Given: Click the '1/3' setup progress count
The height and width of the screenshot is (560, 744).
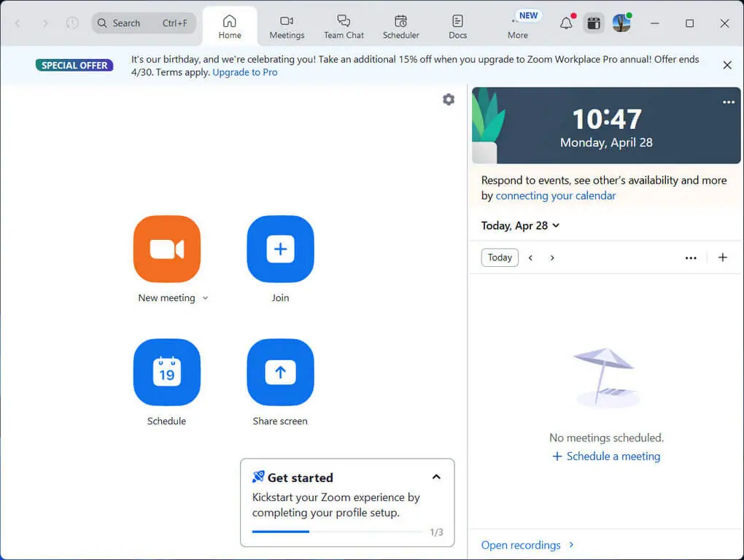Looking at the screenshot, I should pos(436,532).
